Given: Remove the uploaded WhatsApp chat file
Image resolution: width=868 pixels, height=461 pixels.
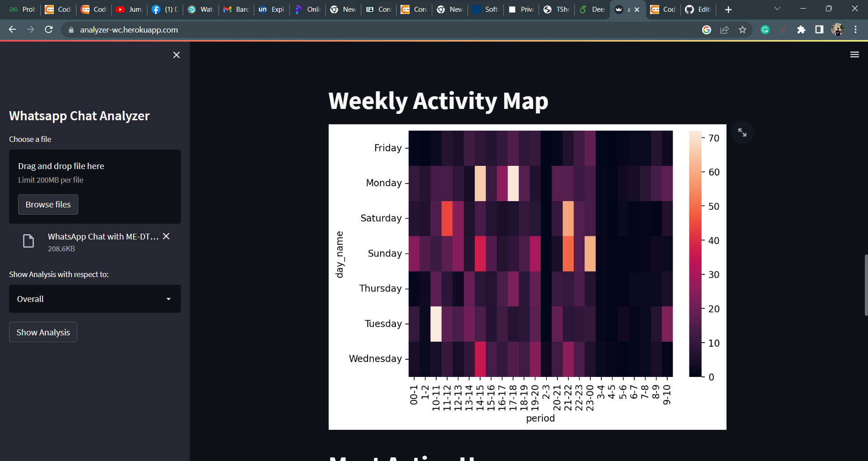Looking at the screenshot, I should coord(166,236).
